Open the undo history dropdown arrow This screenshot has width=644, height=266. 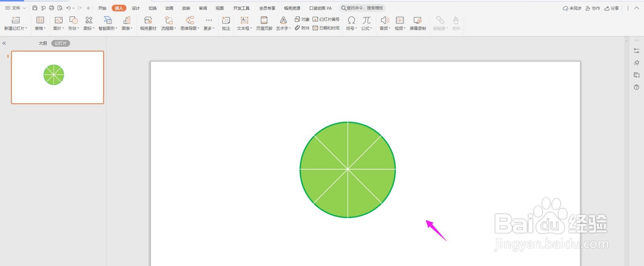tap(73, 8)
